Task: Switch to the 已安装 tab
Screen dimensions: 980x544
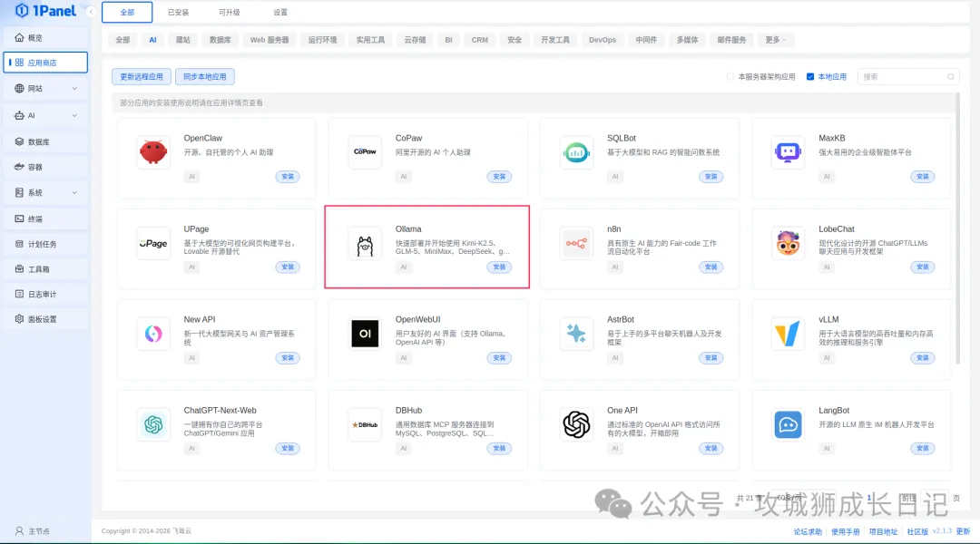Action: tap(178, 13)
